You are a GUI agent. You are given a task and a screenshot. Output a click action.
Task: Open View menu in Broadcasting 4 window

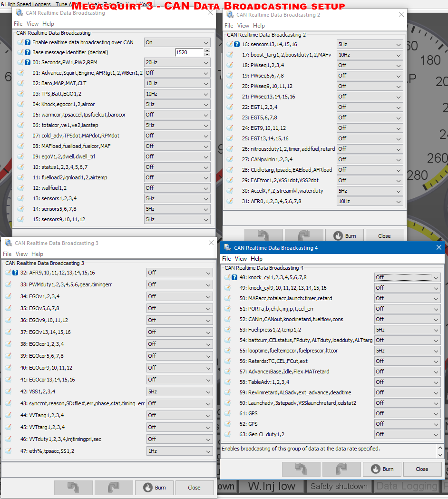pos(241,259)
